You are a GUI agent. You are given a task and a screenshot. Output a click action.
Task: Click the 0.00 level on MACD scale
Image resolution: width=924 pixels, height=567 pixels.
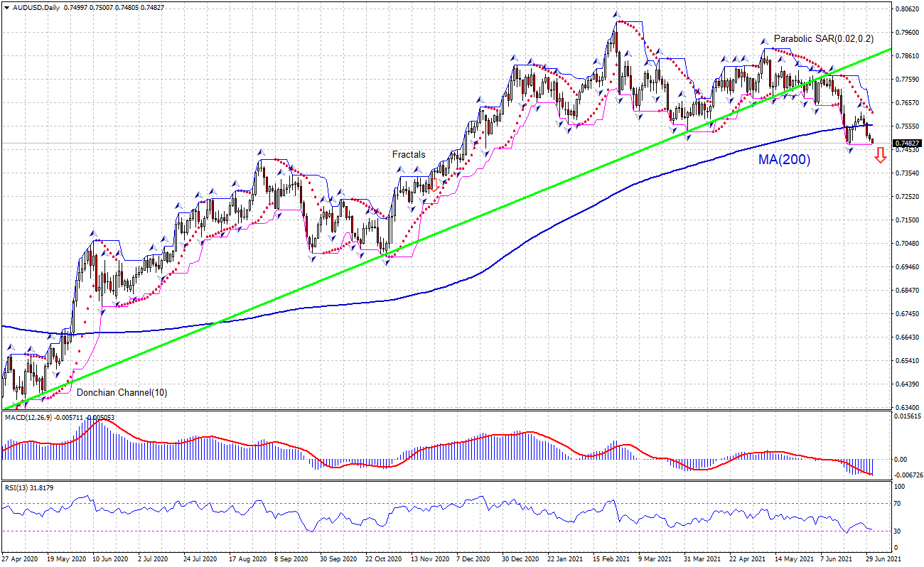tap(901, 459)
